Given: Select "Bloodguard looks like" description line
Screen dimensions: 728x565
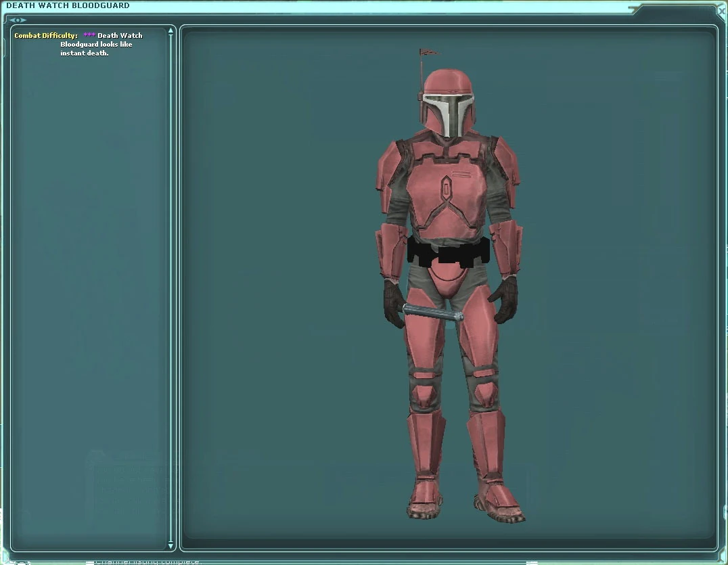Looking at the screenshot, I should click(x=96, y=44).
